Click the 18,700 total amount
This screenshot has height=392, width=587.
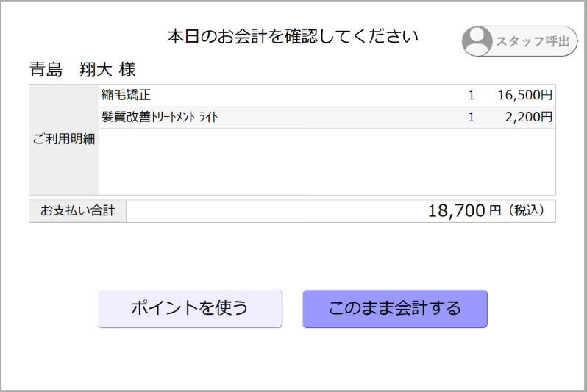[x=456, y=211]
